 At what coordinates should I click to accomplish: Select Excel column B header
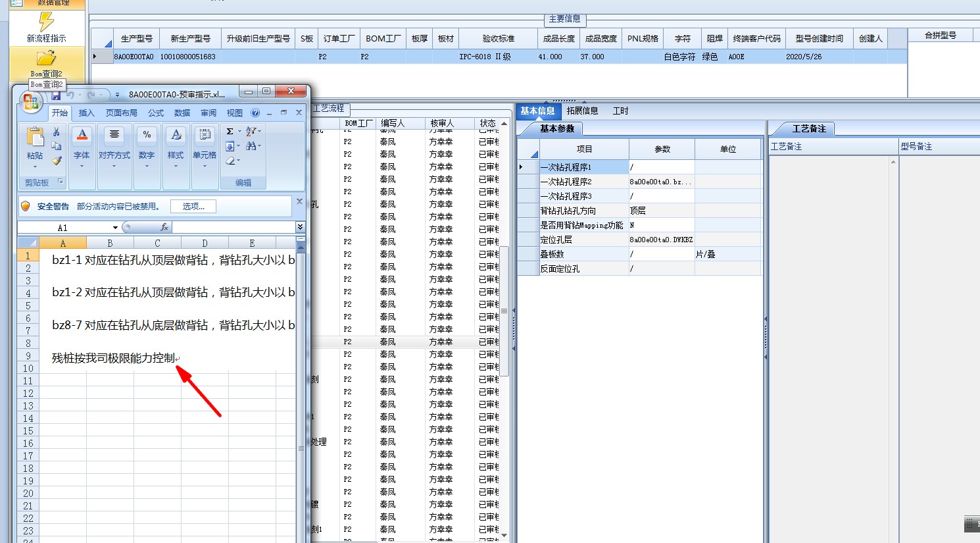tap(110, 243)
